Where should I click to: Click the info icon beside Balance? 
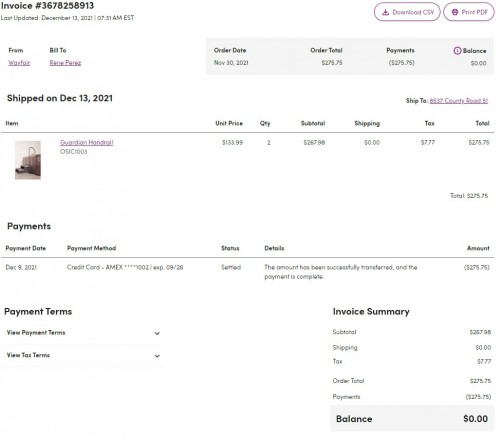pos(457,51)
